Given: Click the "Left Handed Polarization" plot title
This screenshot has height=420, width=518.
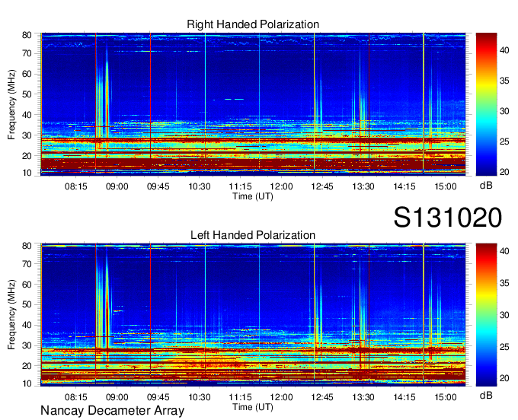Looking at the screenshot, I should click(x=253, y=235).
